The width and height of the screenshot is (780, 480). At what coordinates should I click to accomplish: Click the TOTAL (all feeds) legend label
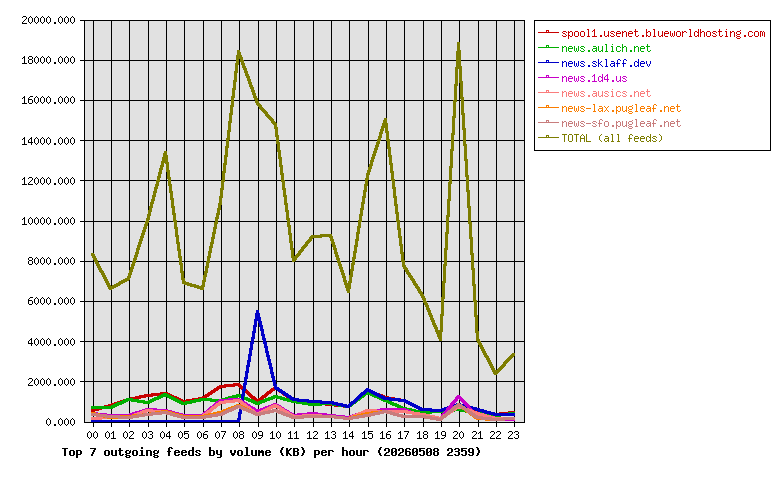pyautogui.click(x=612, y=138)
